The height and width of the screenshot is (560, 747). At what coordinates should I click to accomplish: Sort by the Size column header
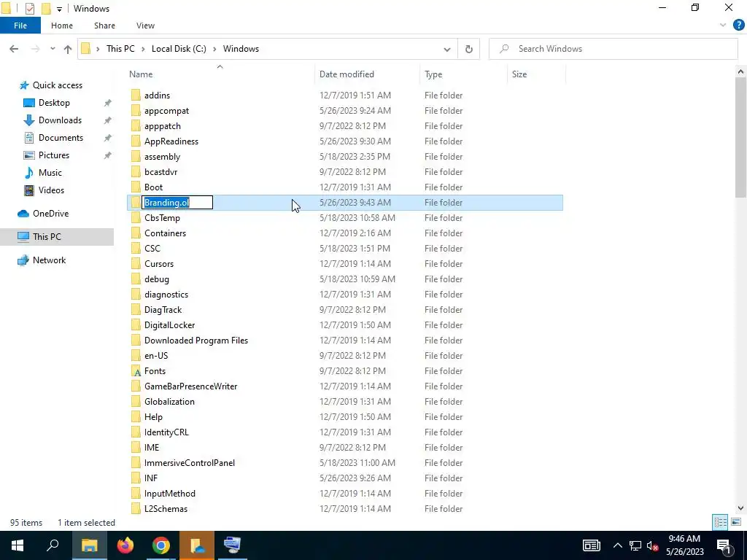pyautogui.click(x=519, y=74)
